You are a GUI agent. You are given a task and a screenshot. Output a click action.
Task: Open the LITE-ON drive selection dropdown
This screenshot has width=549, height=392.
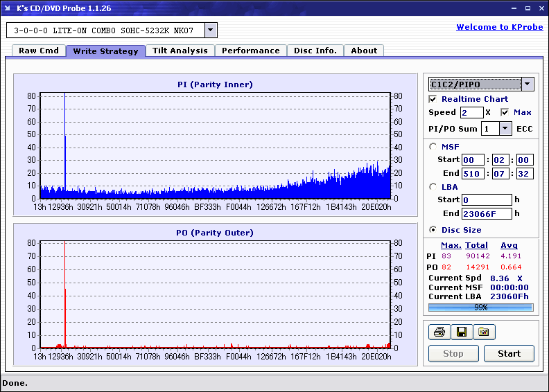coord(211,30)
